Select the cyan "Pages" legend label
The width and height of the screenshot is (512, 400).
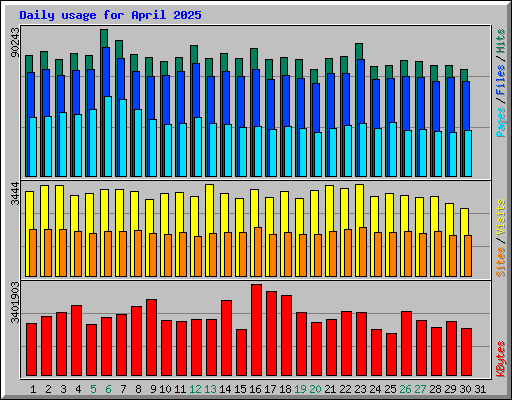pyautogui.click(x=501, y=122)
